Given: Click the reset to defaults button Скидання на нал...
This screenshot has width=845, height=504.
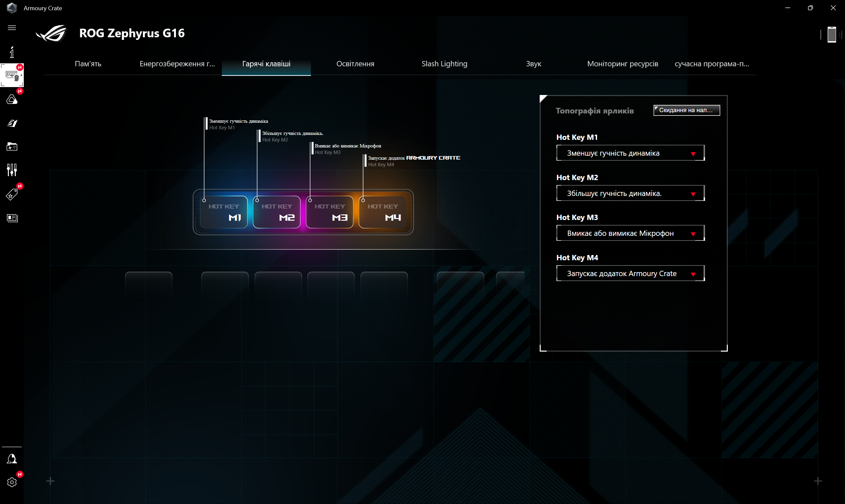Looking at the screenshot, I should point(686,110).
